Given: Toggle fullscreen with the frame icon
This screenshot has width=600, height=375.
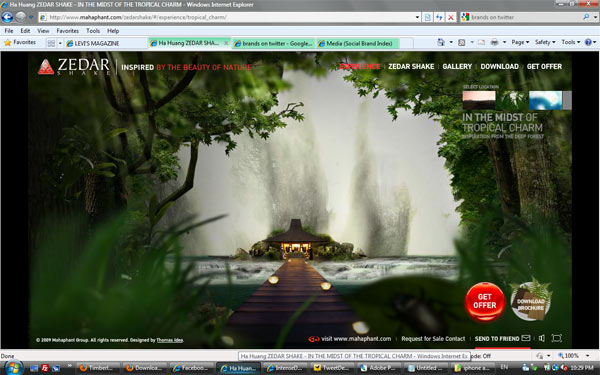Looking at the screenshot, I should (x=556, y=338).
